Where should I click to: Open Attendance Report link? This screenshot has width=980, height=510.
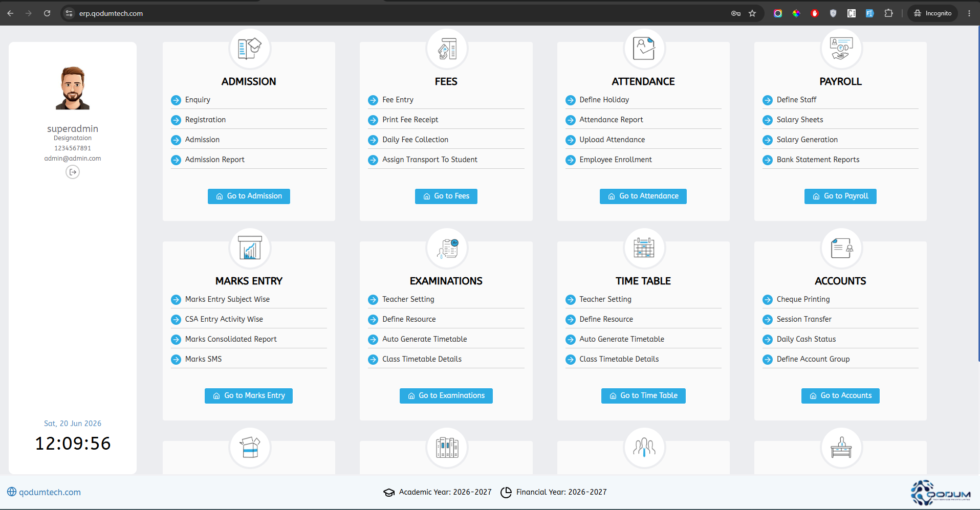[611, 120]
